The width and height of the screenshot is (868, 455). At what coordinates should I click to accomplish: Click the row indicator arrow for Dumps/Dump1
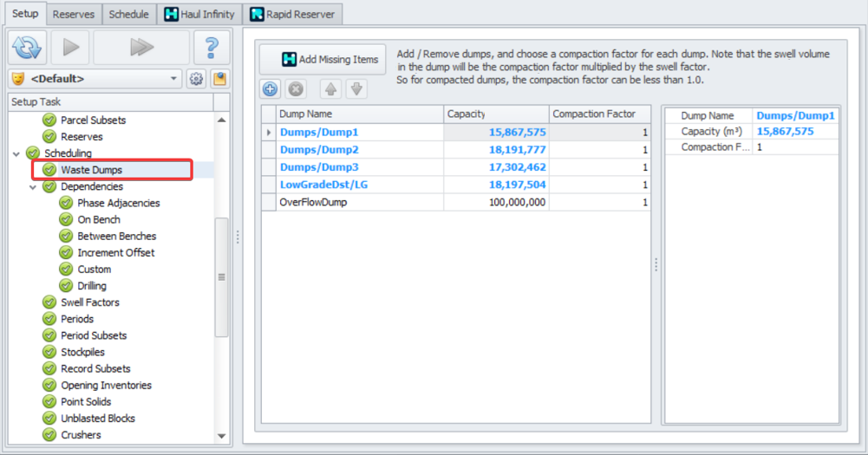269,133
